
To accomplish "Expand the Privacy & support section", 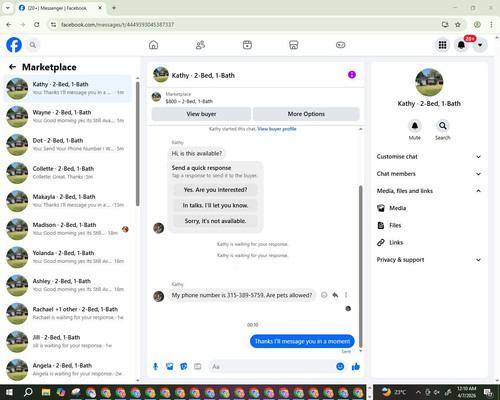I will coord(429,260).
